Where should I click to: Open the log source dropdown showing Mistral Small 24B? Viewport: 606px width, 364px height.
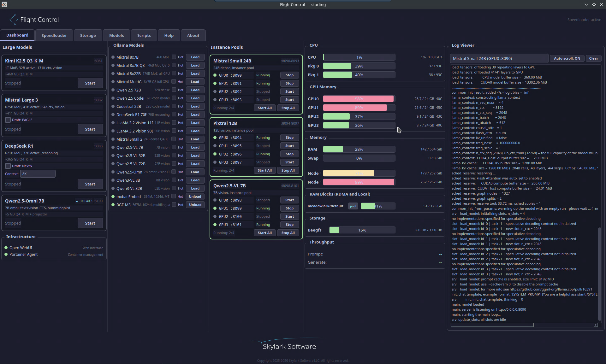point(498,58)
